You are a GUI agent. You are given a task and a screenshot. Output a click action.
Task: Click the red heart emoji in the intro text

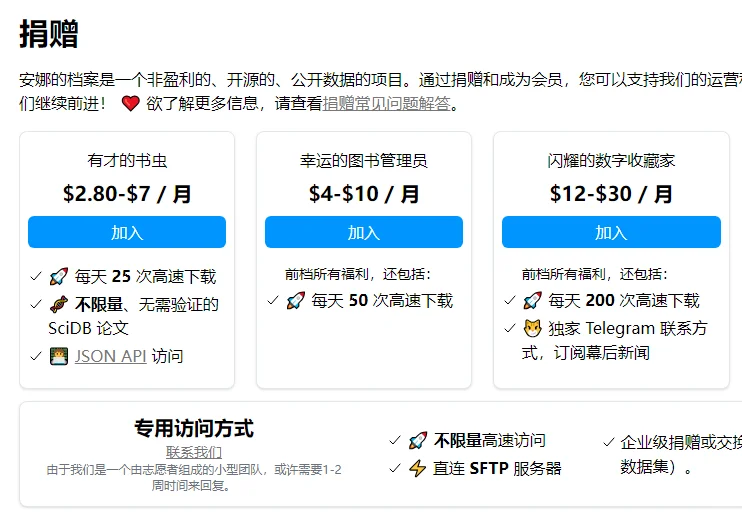(x=131, y=103)
